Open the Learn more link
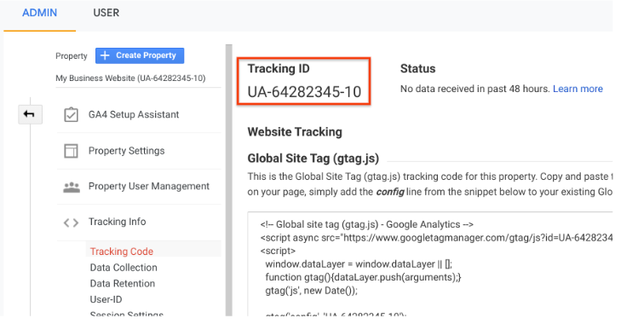The height and width of the screenshot is (324, 644). point(578,89)
